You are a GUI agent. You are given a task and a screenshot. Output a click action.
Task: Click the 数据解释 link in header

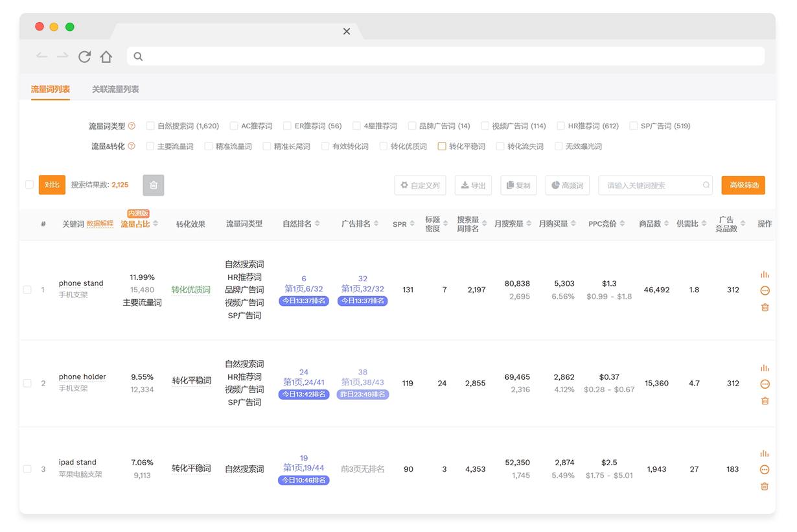[100, 224]
